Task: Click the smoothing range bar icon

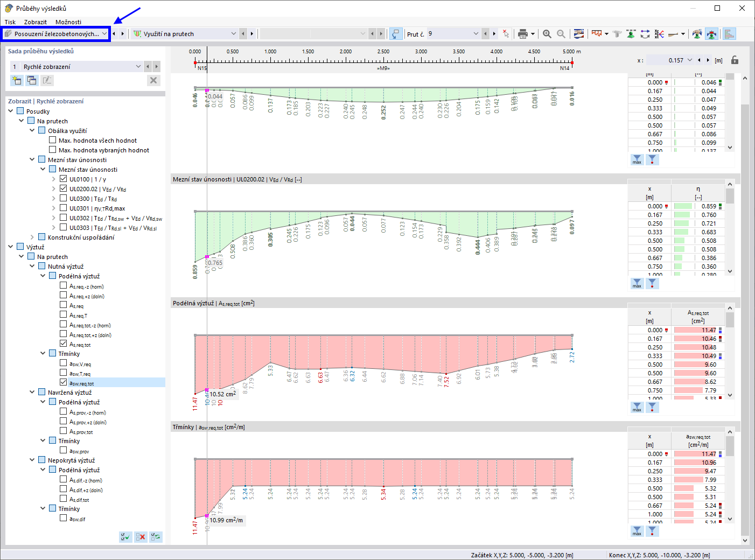Action: point(673,34)
